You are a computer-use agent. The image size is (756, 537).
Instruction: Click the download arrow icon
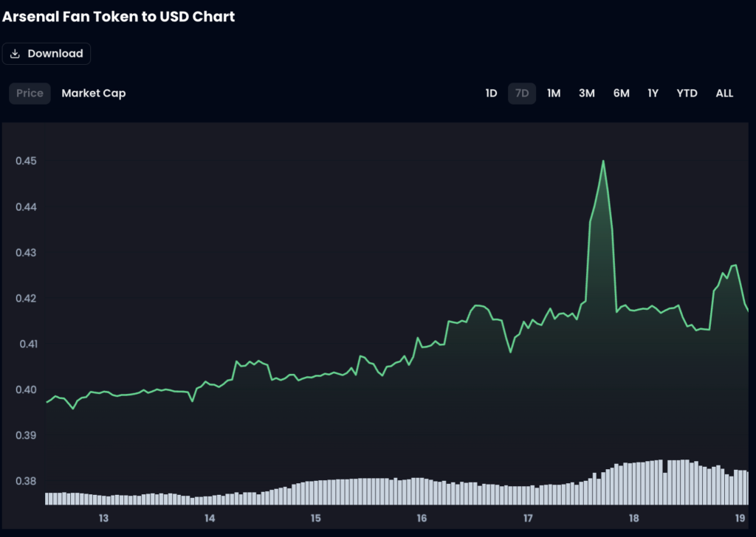click(x=15, y=54)
